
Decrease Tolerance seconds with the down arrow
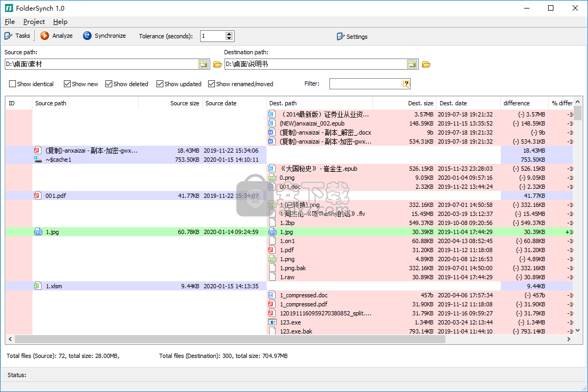229,38
